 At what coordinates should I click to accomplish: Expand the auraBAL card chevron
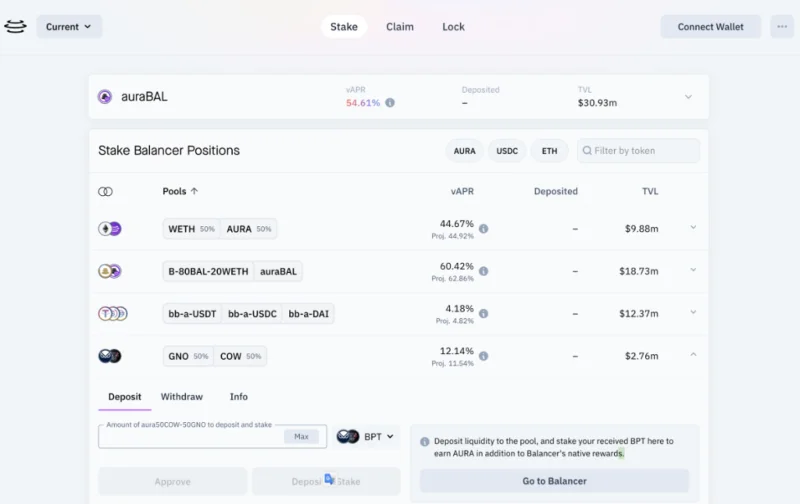688,96
